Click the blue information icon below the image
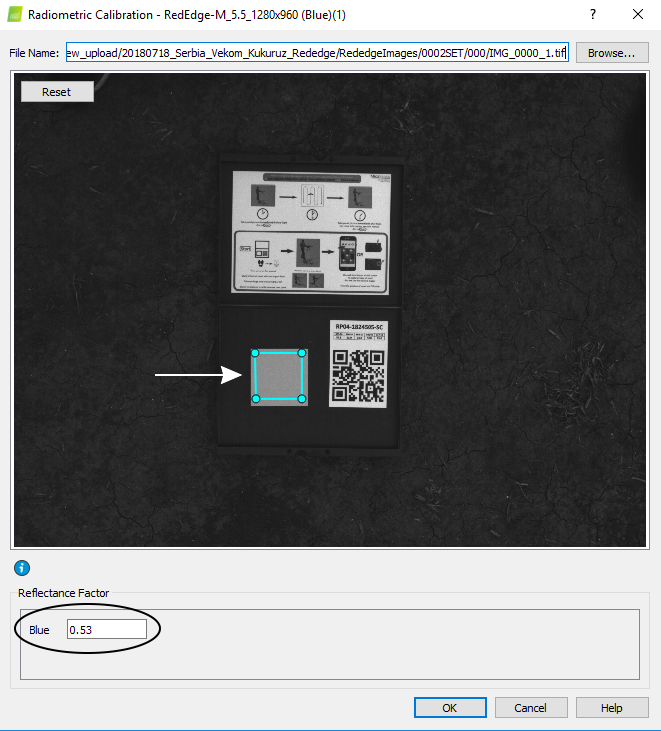The height and width of the screenshot is (731, 661). (21, 568)
